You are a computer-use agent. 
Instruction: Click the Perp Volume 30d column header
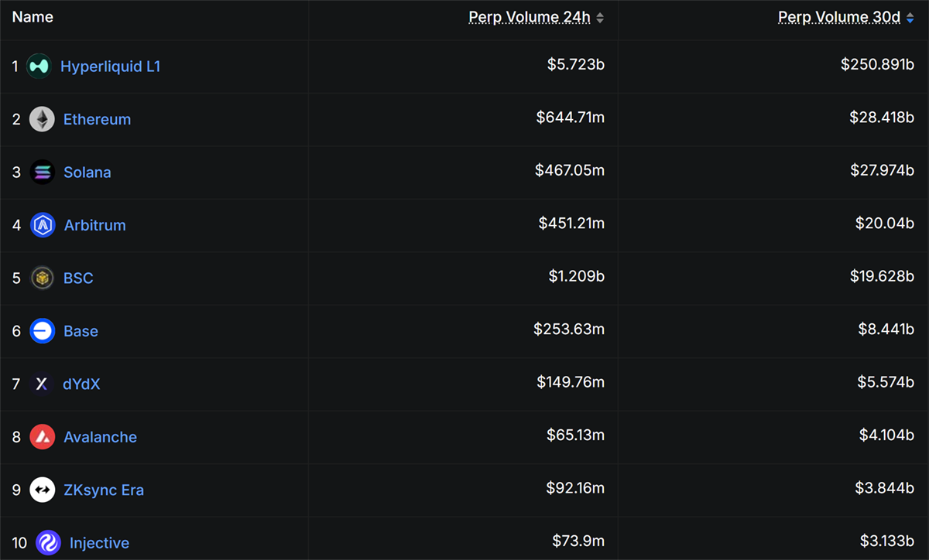(839, 18)
